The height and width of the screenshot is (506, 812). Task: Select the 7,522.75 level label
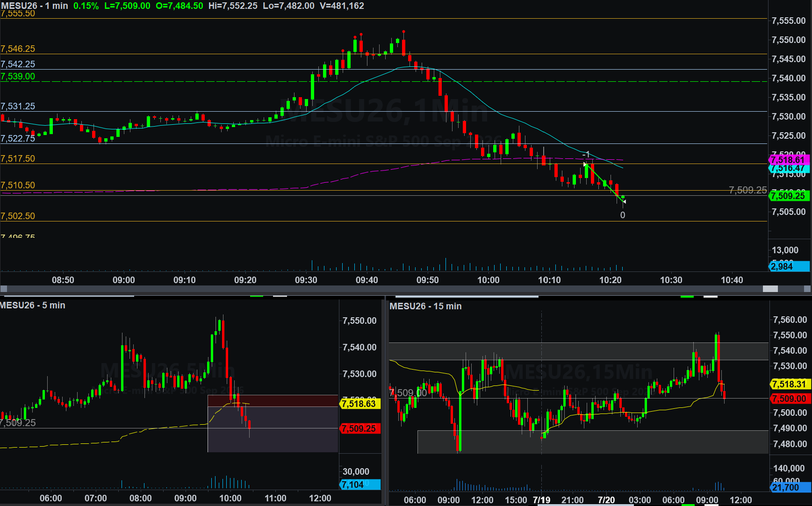pos(18,138)
